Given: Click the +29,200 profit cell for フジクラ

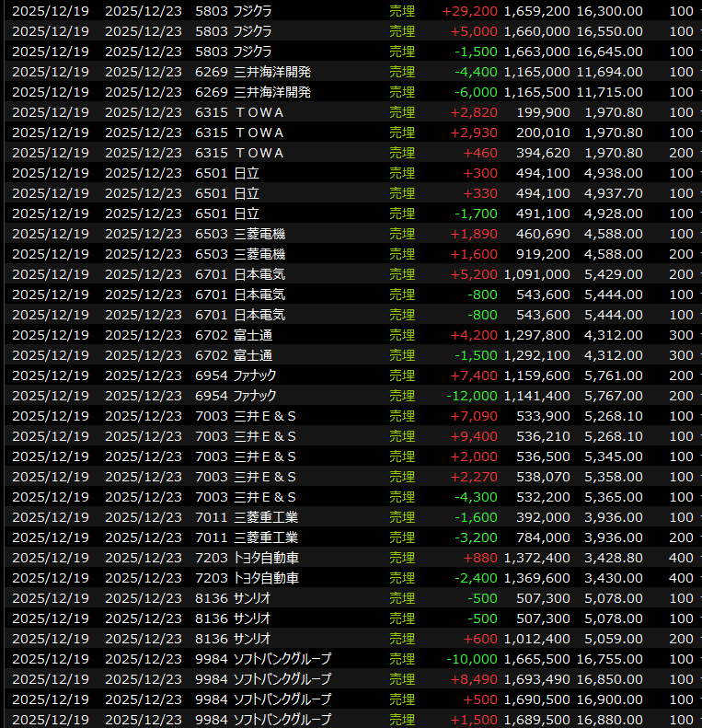Looking at the screenshot, I should [470, 11].
